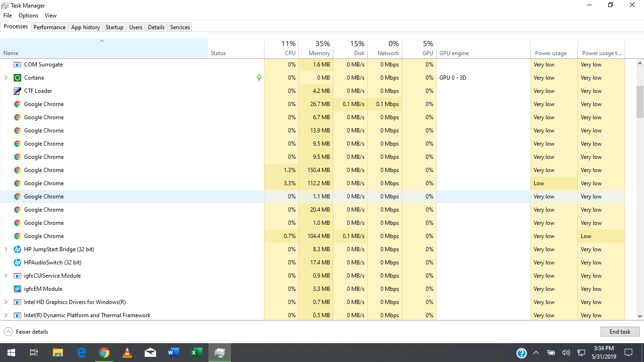Viewport: 644px width, 362px height.
Task: Select the Google Chrome row using 1.0 MB
Action: click(313, 223)
